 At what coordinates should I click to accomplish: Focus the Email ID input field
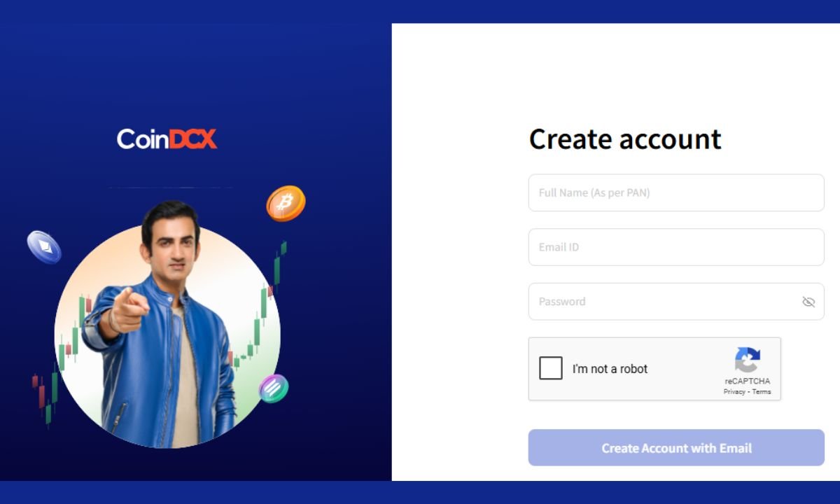[x=676, y=247]
